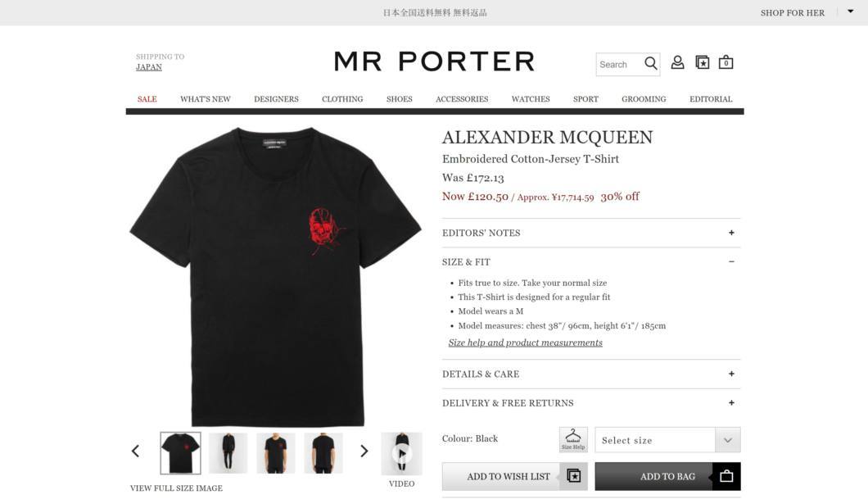Open the Shop For Her dropdown arrow
Image resolution: width=868 pixels, height=499 pixels.
click(850, 11)
